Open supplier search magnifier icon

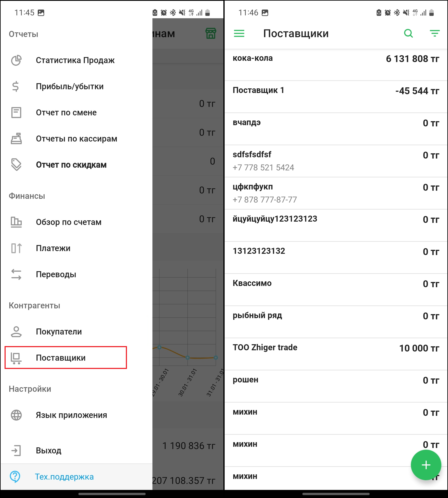pyautogui.click(x=408, y=33)
